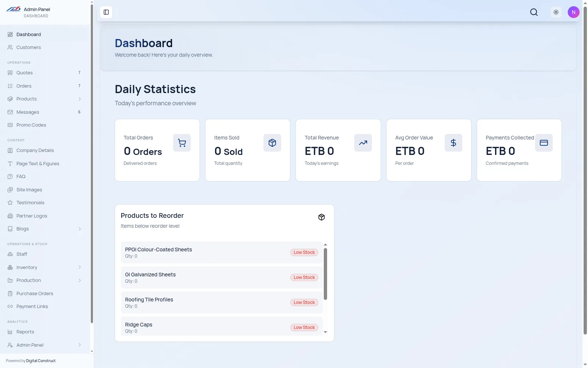
Task: Follow the Digital Construct link
Action: click(41, 361)
